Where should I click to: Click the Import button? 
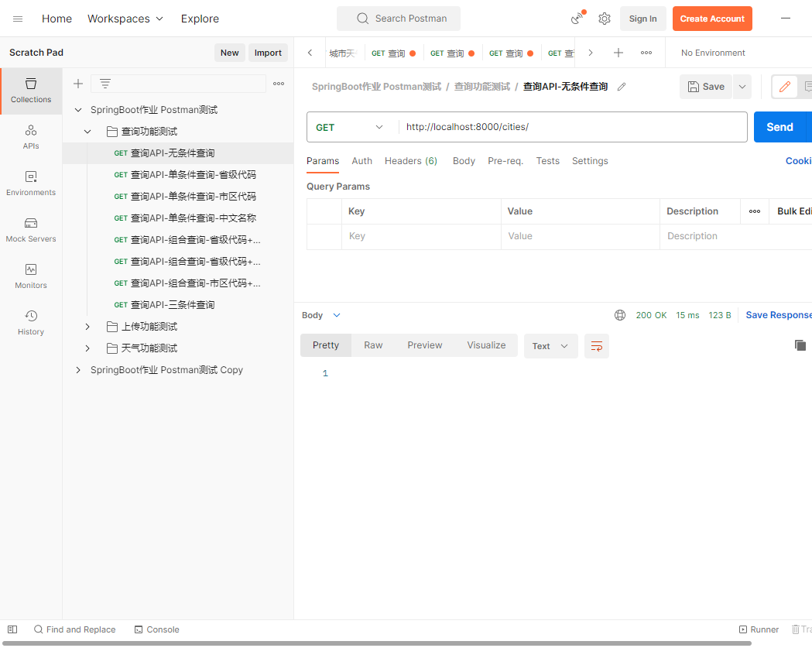coord(268,53)
